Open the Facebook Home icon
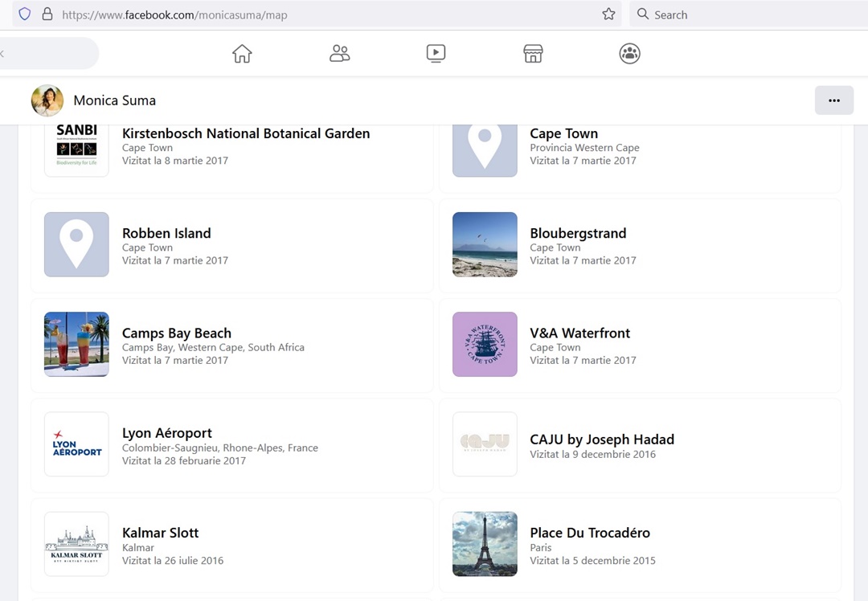Screen dimensions: 868x601 click(x=242, y=54)
